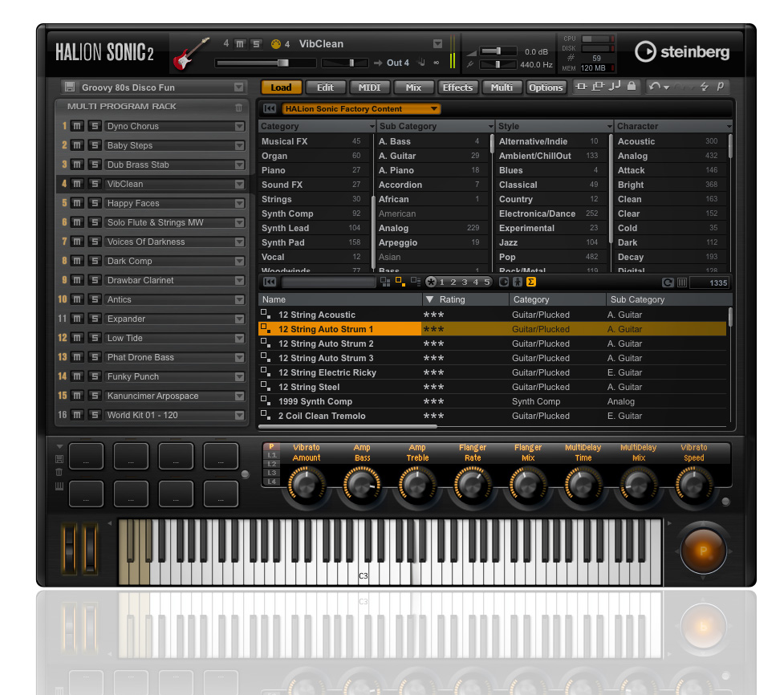The height and width of the screenshot is (695, 784).
Task: Switch to the Mix tab
Action: (x=413, y=87)
